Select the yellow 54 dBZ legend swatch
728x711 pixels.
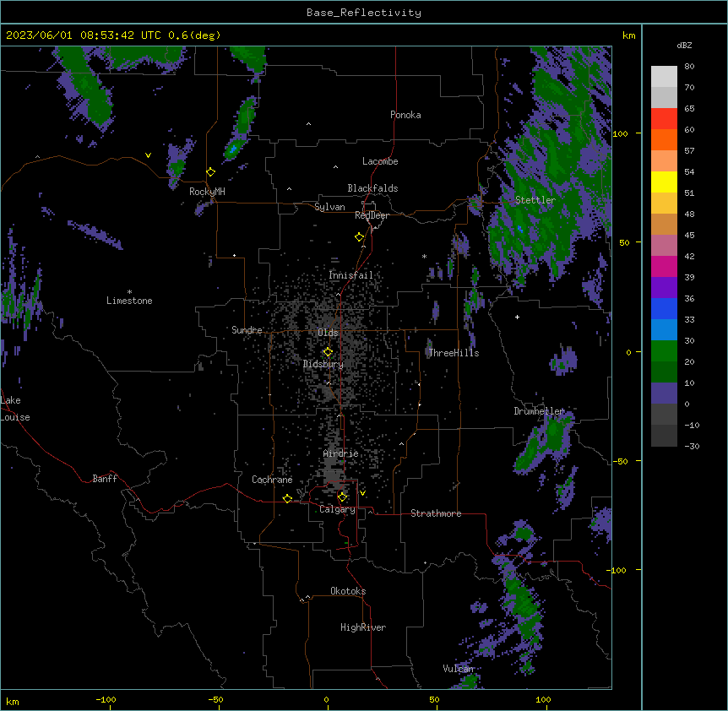click(x=664, y=182)
